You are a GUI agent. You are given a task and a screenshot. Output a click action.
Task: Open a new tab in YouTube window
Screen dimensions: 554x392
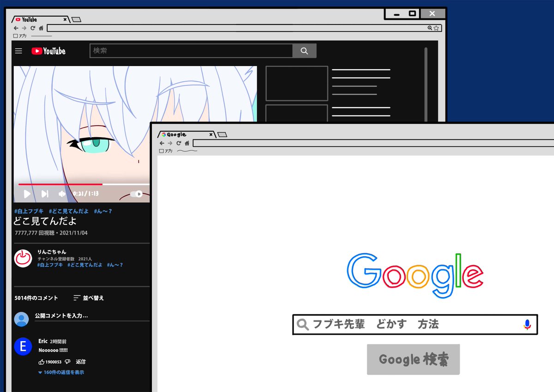pos(77,19)
